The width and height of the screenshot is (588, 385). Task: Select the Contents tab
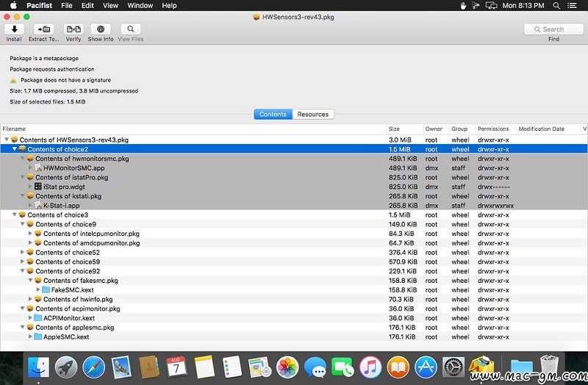coord(273,115)
